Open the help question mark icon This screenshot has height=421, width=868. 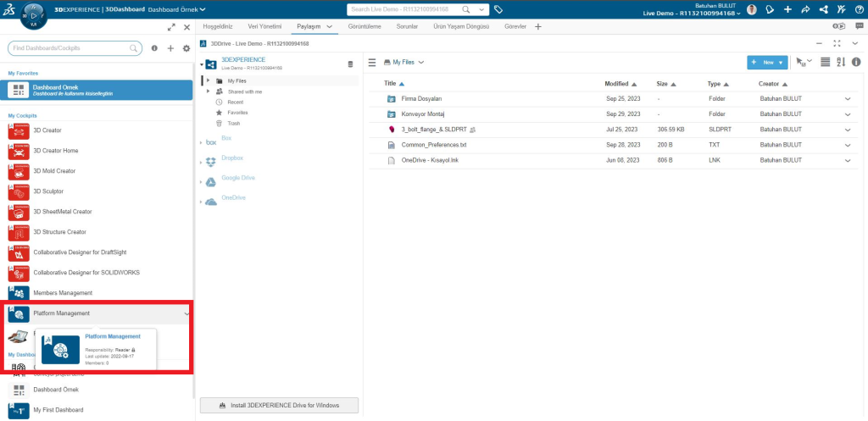tap(858, 10)
